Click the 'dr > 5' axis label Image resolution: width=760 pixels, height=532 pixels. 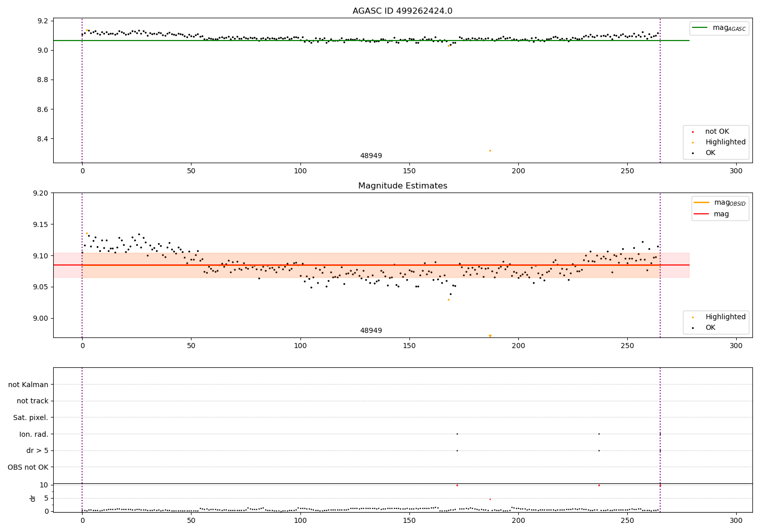[37, 450]
